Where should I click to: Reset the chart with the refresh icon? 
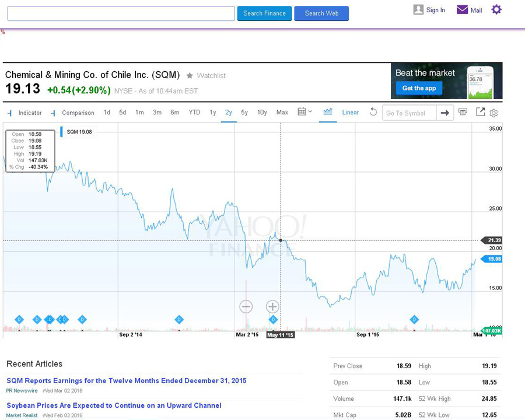tap(373, 112)
